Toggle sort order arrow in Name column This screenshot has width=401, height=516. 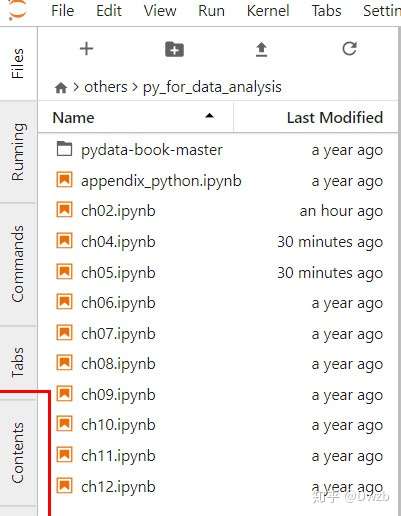[x=209, y=116]
